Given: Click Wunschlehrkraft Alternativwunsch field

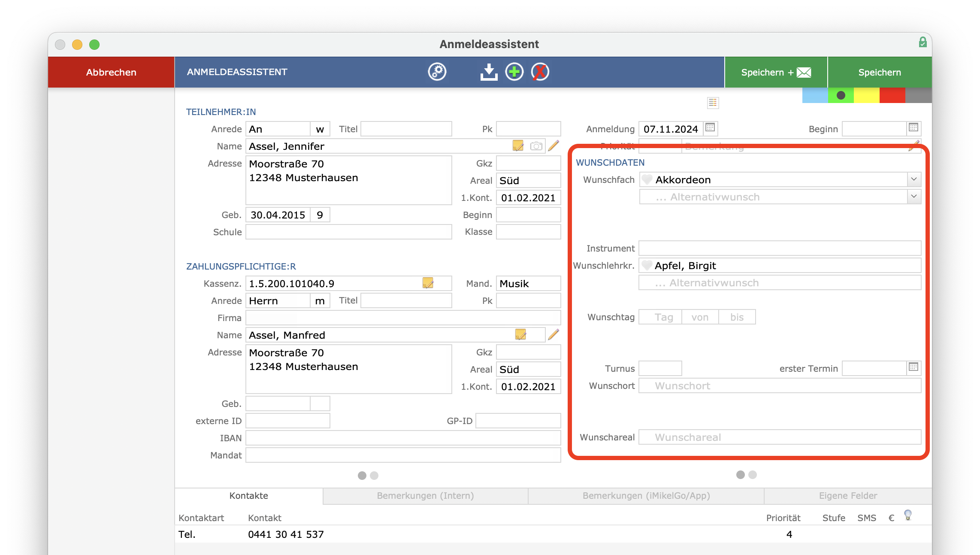Looking at the screenshot, I should point(780,282).
